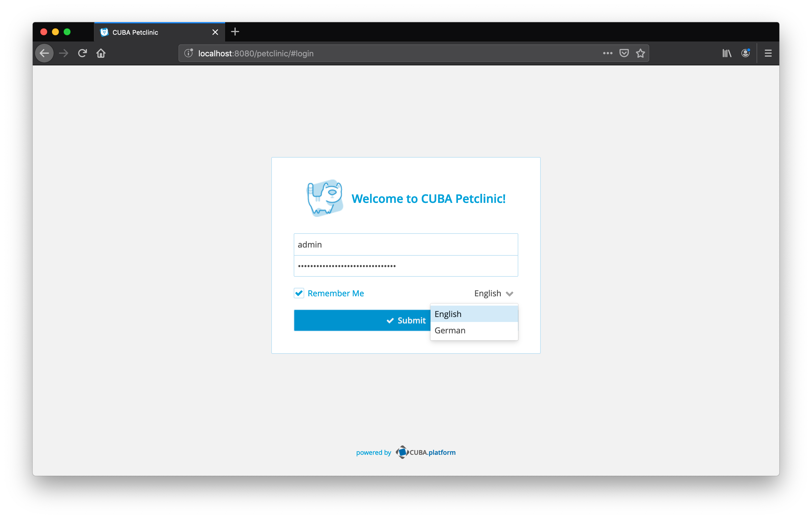Bookmark this page with the star icon

[x=640, y=53]
